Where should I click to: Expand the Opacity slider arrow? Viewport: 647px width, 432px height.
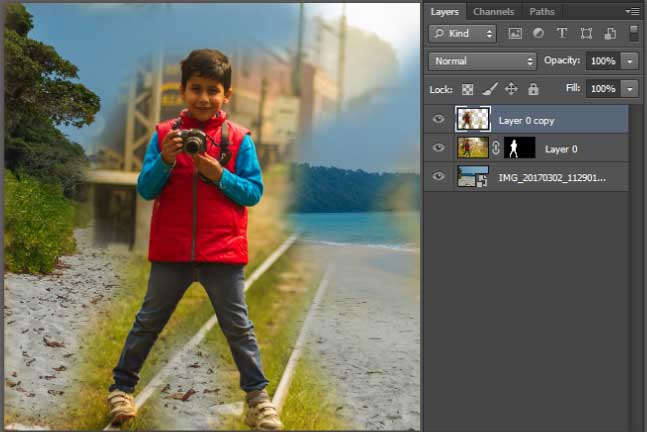pyautogui.click(x=630, y=61)
